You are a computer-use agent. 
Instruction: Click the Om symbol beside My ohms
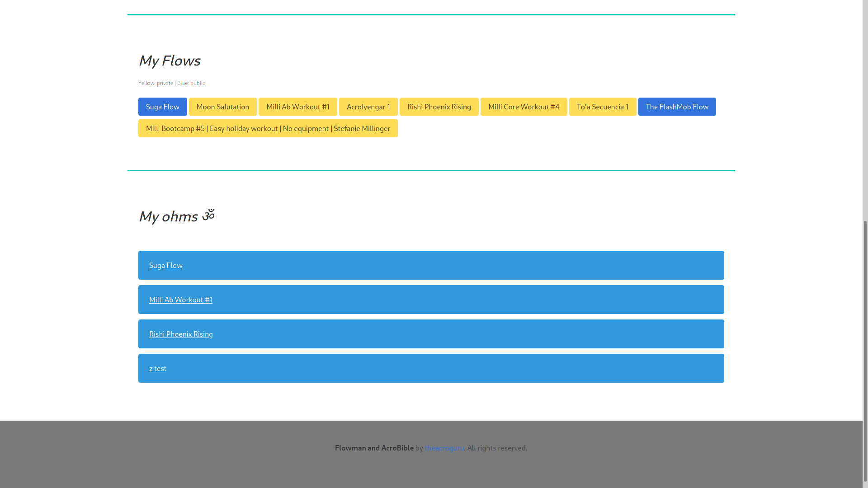point(208,216)
